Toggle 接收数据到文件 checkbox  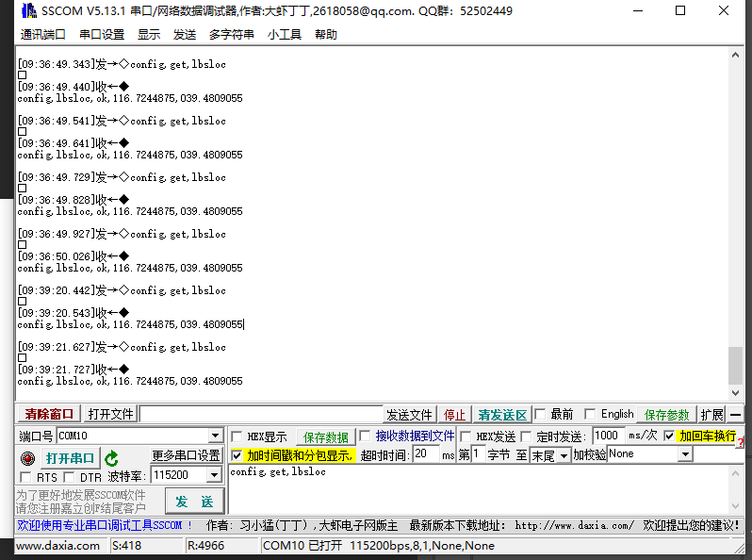(x=365, y=436)
